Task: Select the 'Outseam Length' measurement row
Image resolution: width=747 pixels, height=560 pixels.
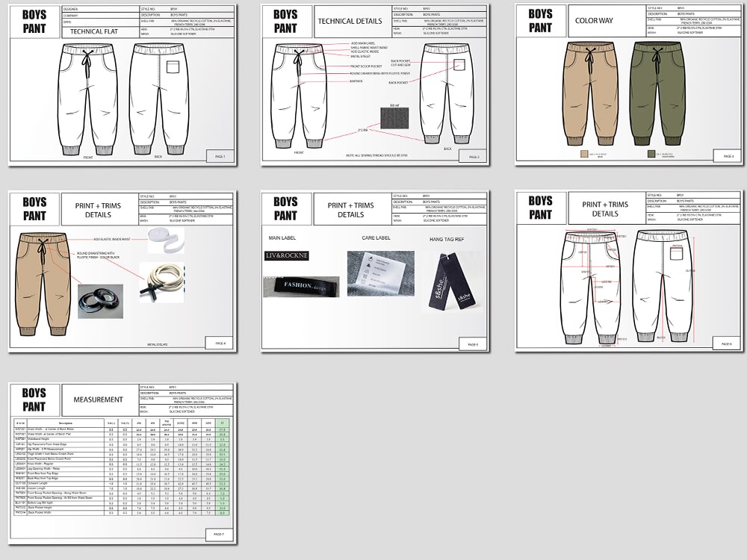Action: [x=122, y=483]
